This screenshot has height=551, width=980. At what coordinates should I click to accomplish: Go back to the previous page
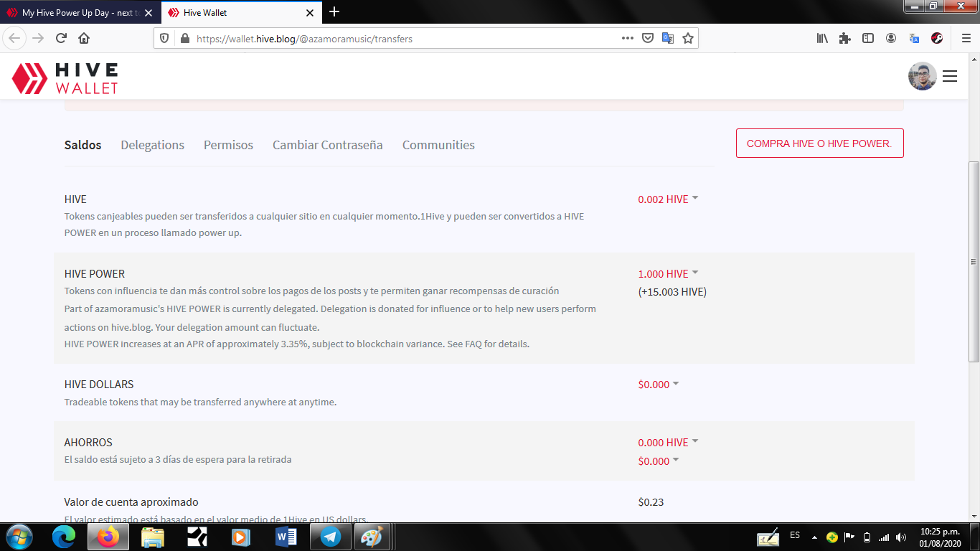click(16, 38)
